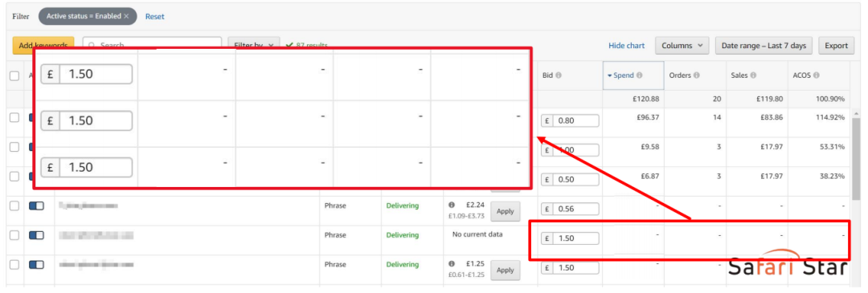
Task: Click the info icon next to ACOS
Action: tap(816, 75)
